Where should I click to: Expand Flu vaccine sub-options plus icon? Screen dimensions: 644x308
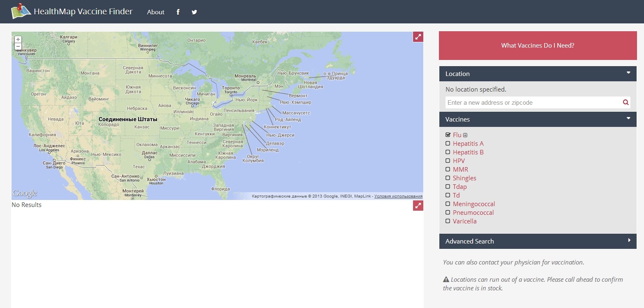click(x=465, y=136)
